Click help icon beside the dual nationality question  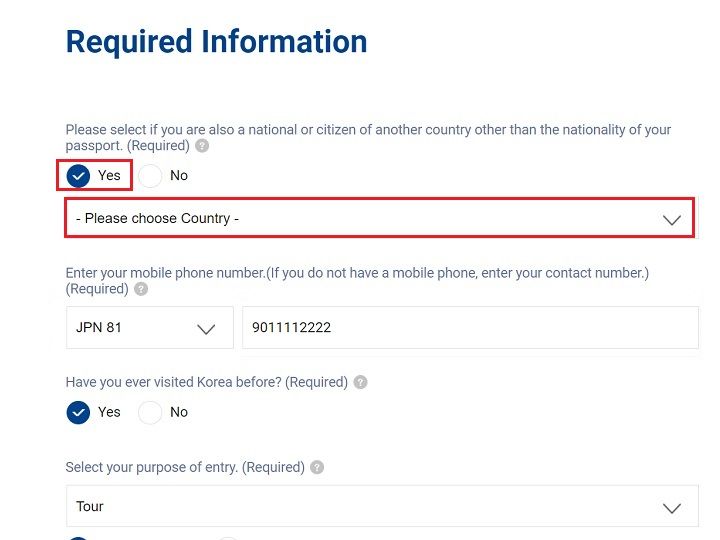202,146
